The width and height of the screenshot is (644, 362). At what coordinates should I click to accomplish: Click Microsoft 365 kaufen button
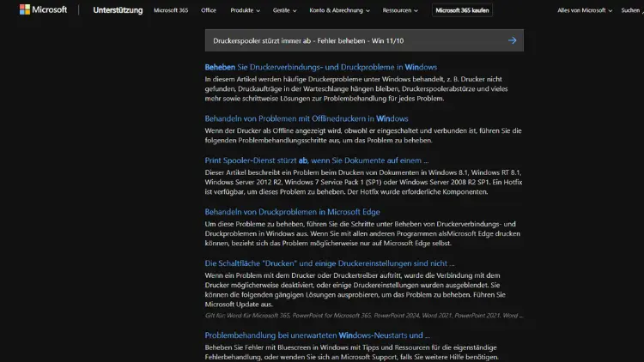pos(462,10)
